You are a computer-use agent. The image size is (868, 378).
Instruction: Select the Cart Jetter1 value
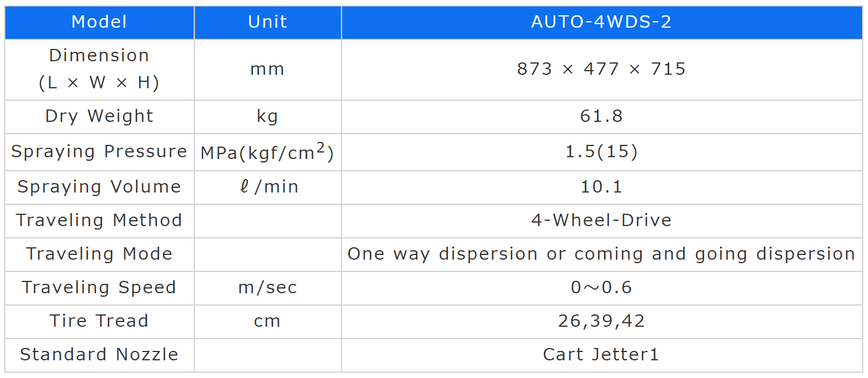pyautogui.click(x=601, y=354)
